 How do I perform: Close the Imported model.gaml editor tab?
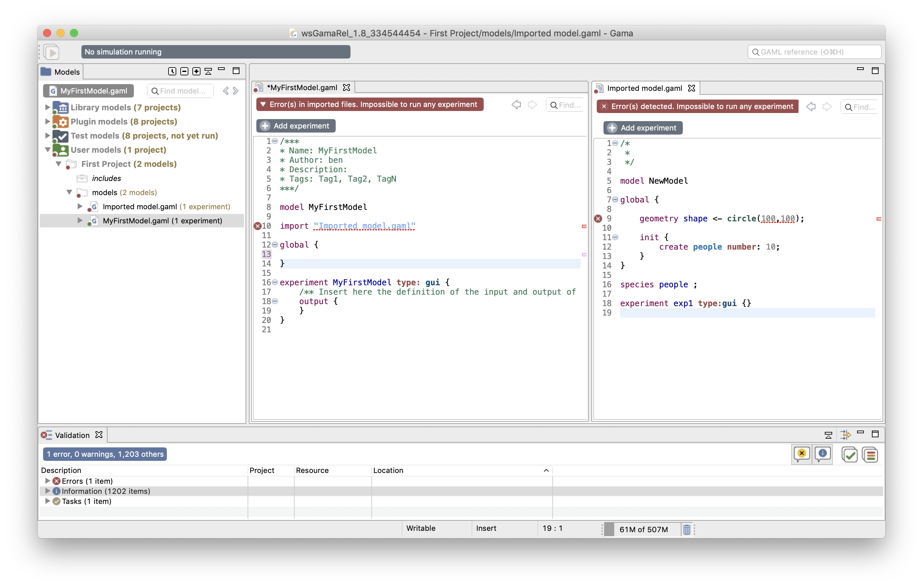click(x=692, y=88)
